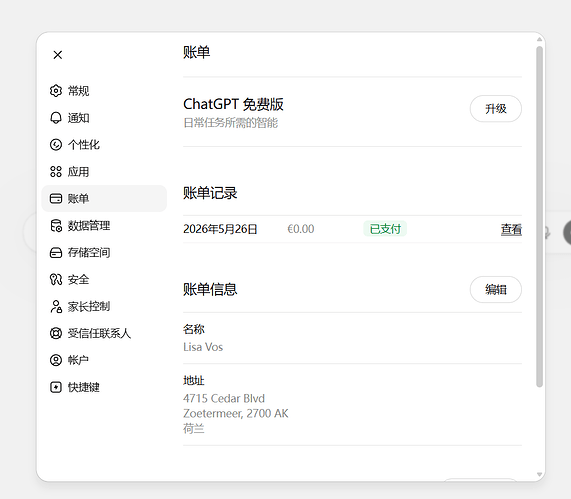Screen dimensions: 571x499
Task: Click the 升级 upgrade button
Action: [496, 109]
